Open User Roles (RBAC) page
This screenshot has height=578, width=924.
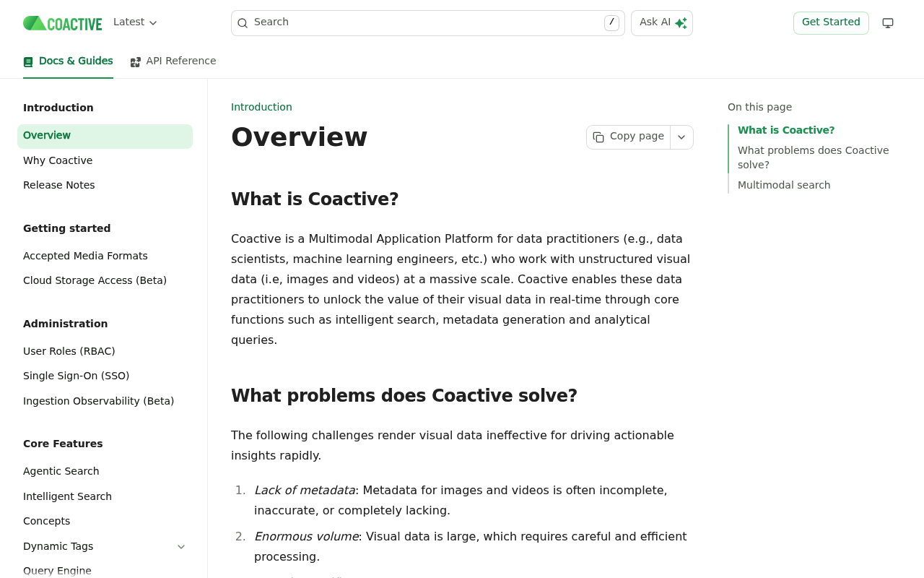click(x=105, y=352)
